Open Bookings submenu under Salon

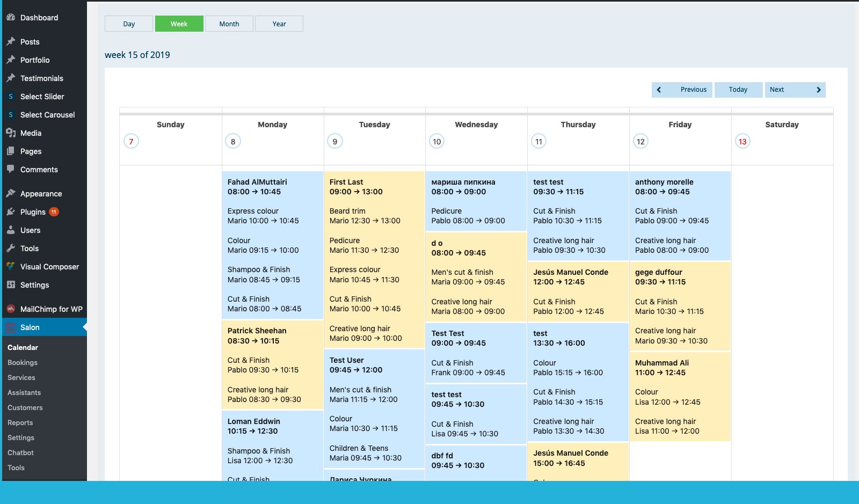23,363
